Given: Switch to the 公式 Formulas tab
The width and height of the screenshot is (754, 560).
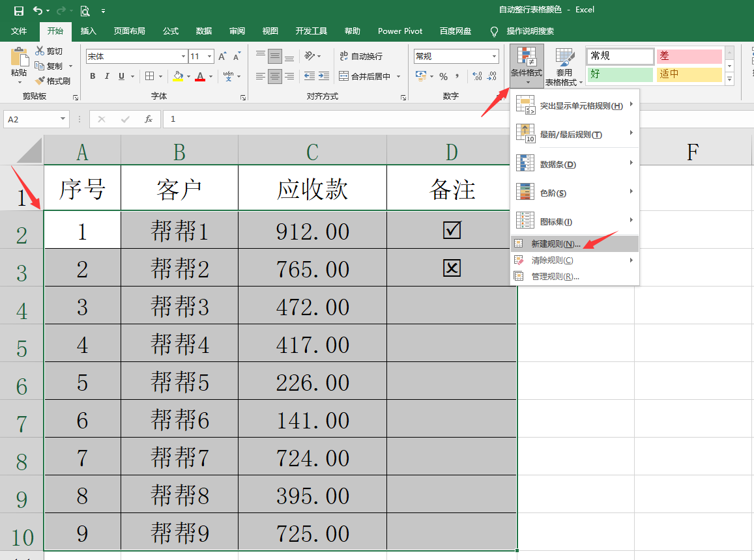Looking at the screenshot, I should (170, 31).
